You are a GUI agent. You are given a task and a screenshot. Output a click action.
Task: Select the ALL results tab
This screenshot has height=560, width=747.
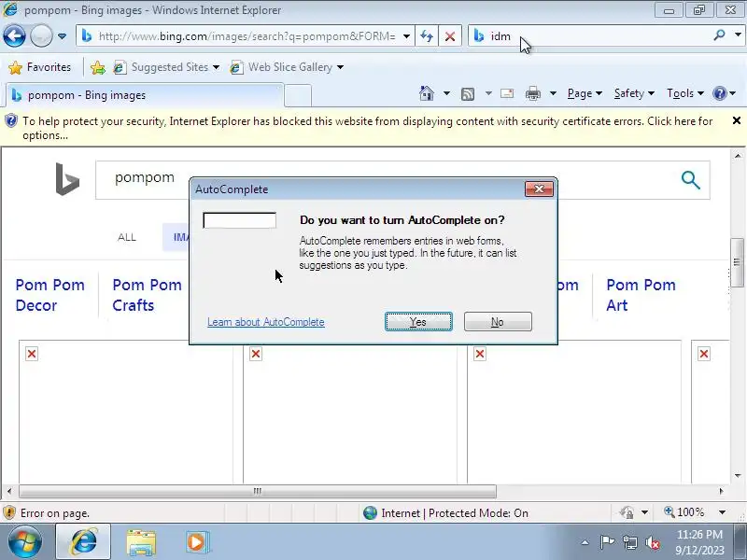point(127,237)
